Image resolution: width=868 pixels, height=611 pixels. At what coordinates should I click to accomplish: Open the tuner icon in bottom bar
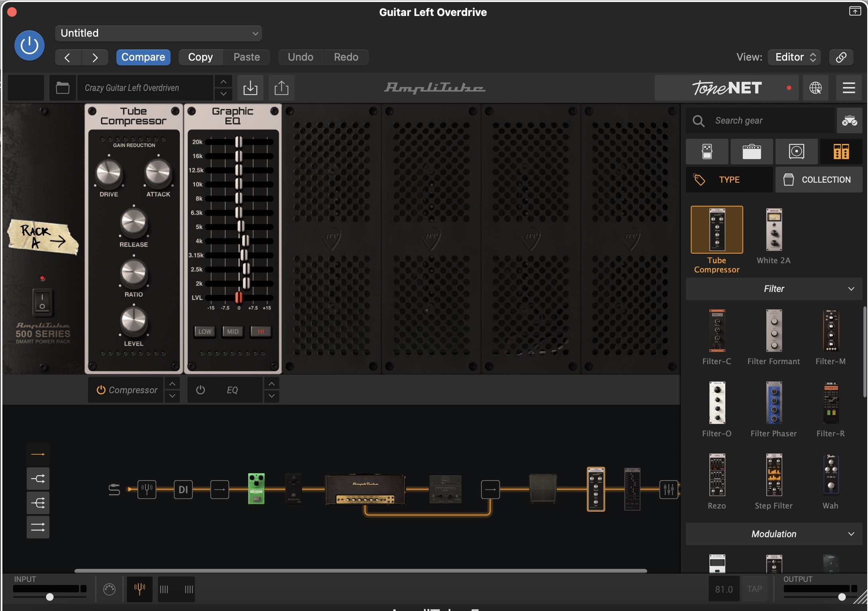[139, 589]
